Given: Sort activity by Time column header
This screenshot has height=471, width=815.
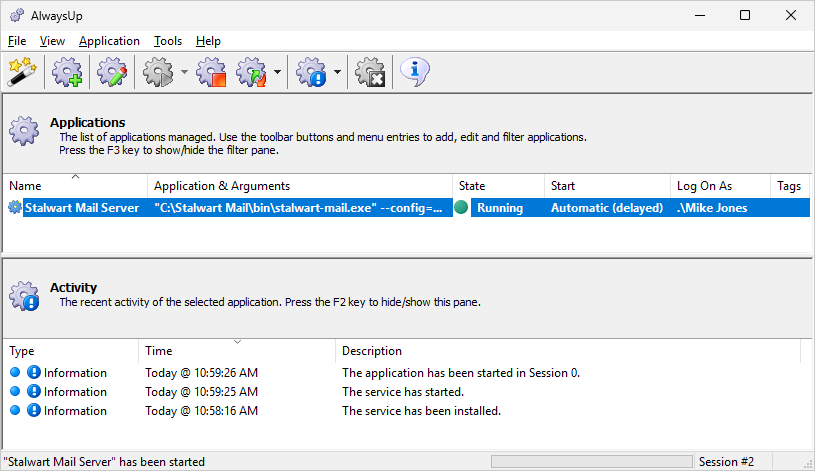Looking at the screenshot, I should 237,351.
